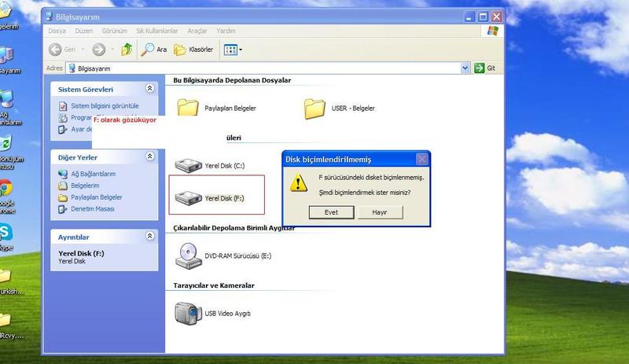The width and height of the screenshot is (629, 364).
Task: Select the USER - Belgeler folder icon
Action: pyautogui.click(x=314, y=108)
